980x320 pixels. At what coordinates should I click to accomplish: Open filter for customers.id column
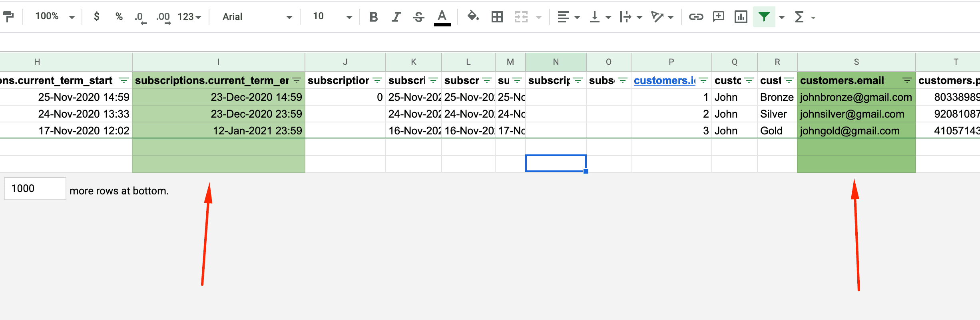[x=703, y=80]
